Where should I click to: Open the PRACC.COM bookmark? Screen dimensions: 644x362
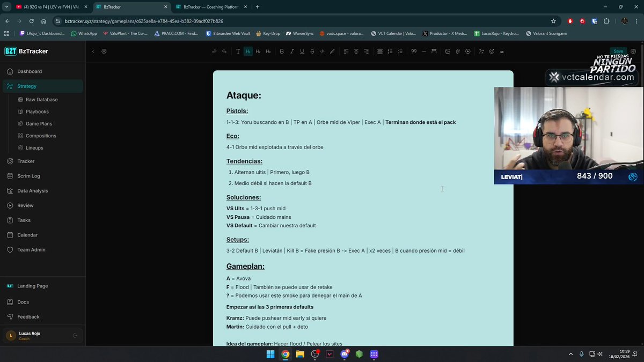175,33
